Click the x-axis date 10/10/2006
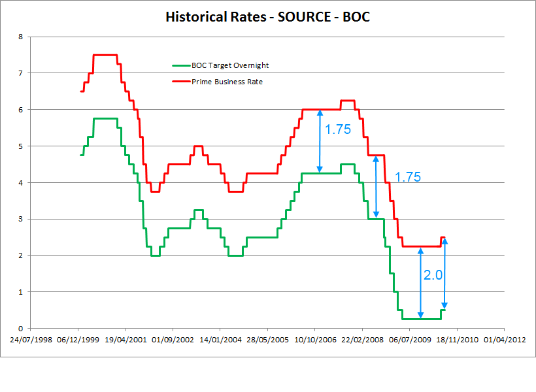Viewport: 536px width, 392px height. click(x=315, y=340)
